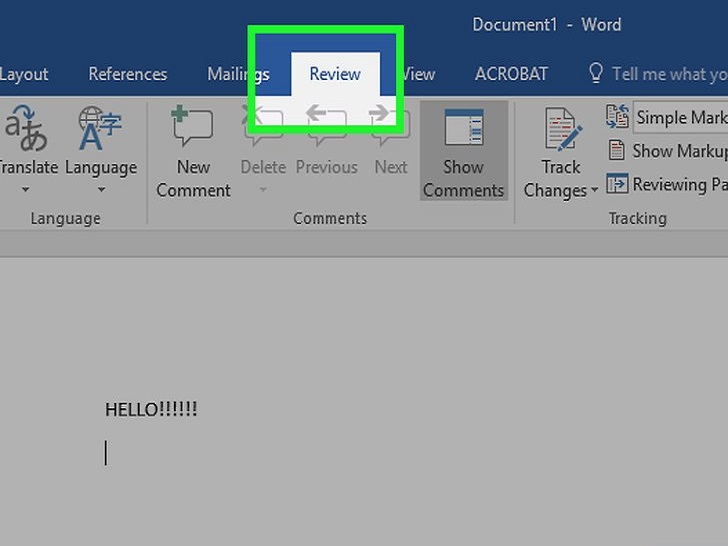The image size is (728, 546).
Task: Open the Show Markup menu
Action: point(669,150)
